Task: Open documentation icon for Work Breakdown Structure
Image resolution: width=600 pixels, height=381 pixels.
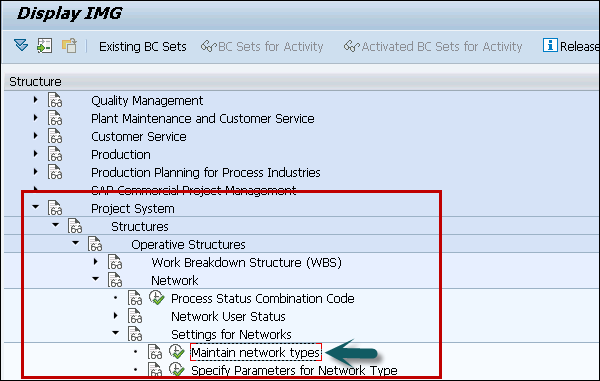Action: pos(115,262)
